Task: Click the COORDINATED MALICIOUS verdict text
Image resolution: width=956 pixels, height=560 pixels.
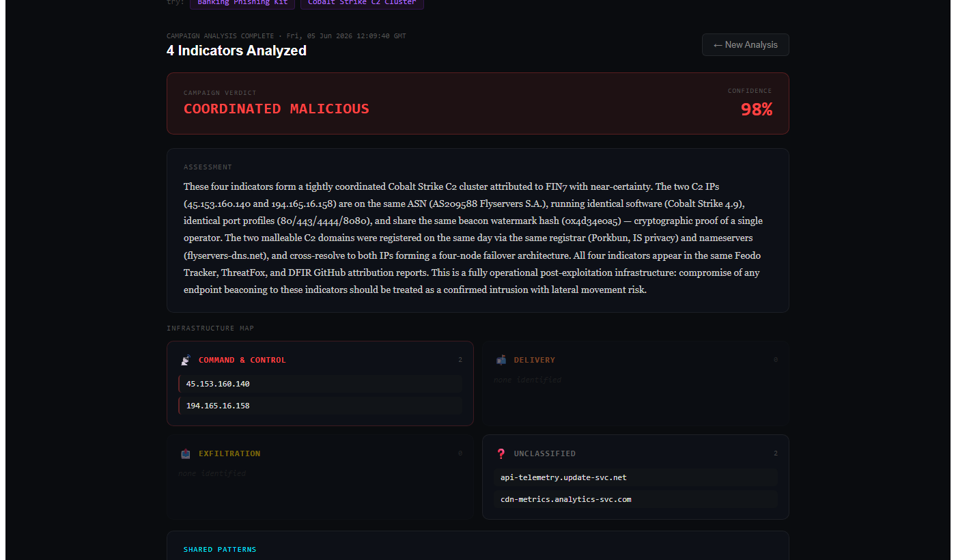Action: tap(277, 109)
